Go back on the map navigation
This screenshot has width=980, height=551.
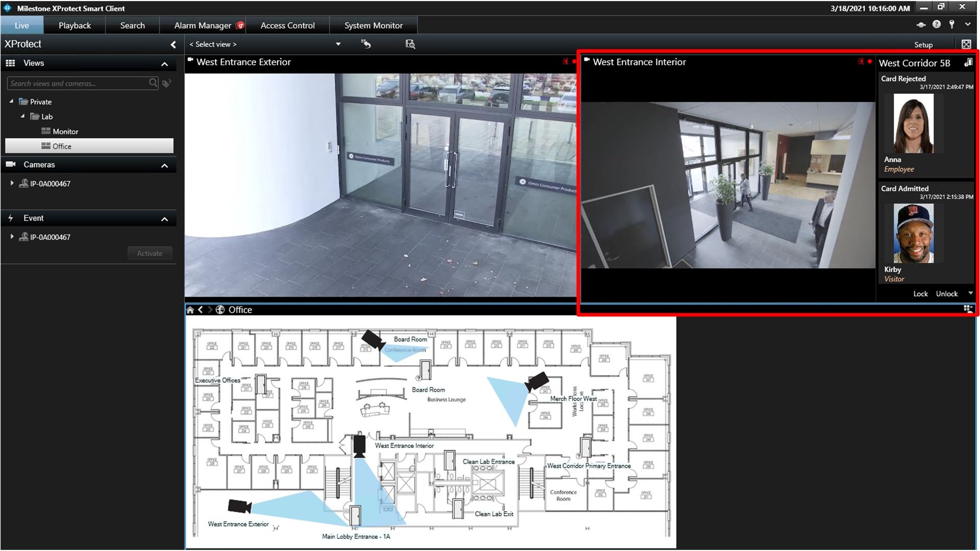201,310
